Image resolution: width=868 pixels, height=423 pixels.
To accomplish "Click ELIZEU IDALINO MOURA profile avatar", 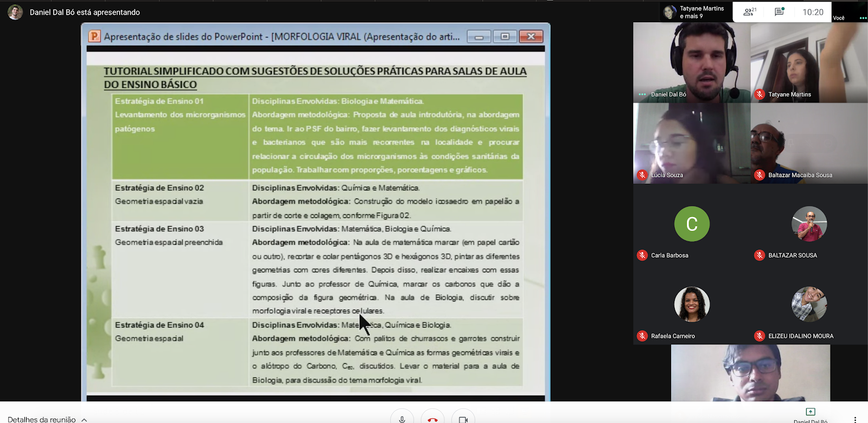I will (x=809, y=304).
